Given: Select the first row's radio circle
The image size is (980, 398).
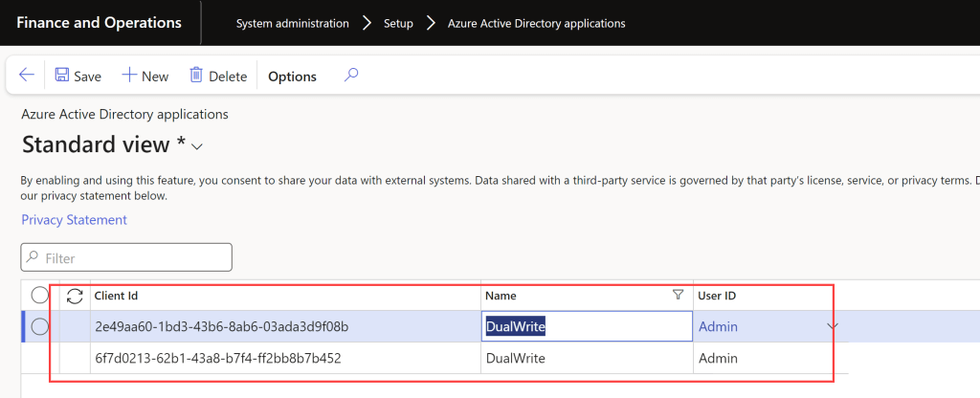Looking at the screenshot, I should coord(40,327).
